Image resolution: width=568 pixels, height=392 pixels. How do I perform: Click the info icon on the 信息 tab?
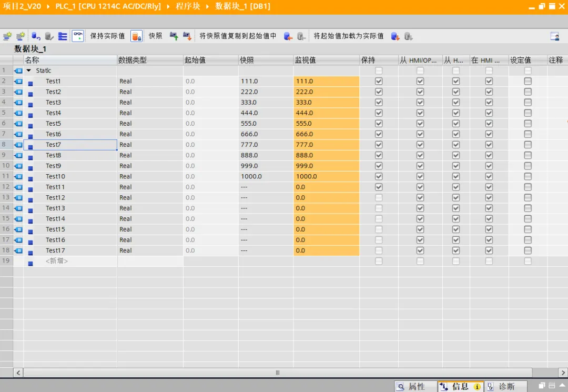point(477,387)
